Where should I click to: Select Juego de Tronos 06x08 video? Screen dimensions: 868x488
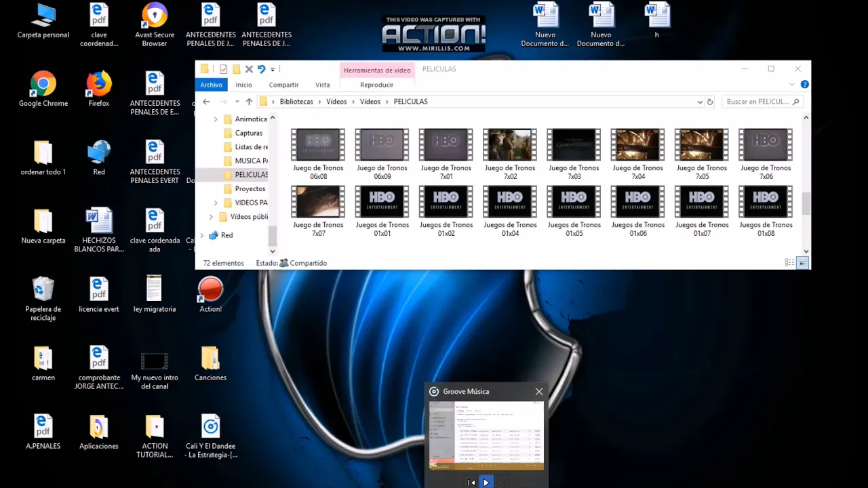[318, 154]
